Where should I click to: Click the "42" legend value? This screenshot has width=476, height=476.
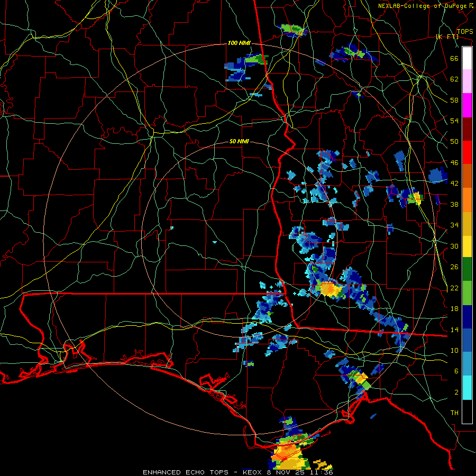454,184
